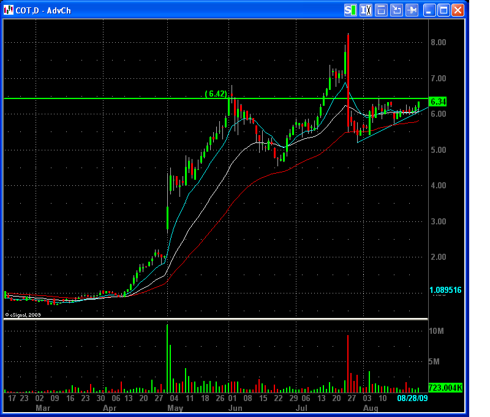Maximize the COT,D chart window
Image resolution: width=490 pixels, height=417 pixels.
point(443,10)
